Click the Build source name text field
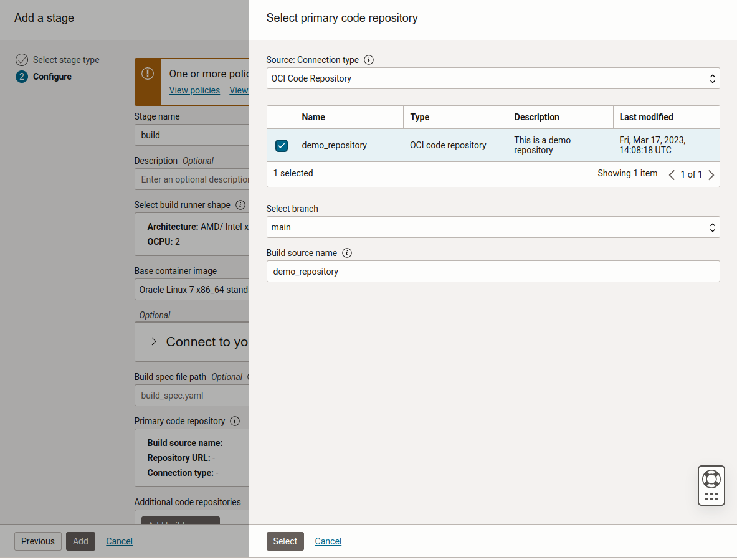This screenshot has width=737, height=560. coord(493,272)
